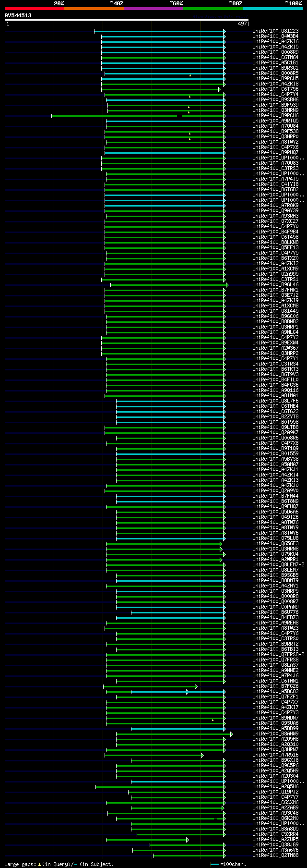
Task: Click the orange ~40% identity legend segment
Action: (x=94, y=9)
